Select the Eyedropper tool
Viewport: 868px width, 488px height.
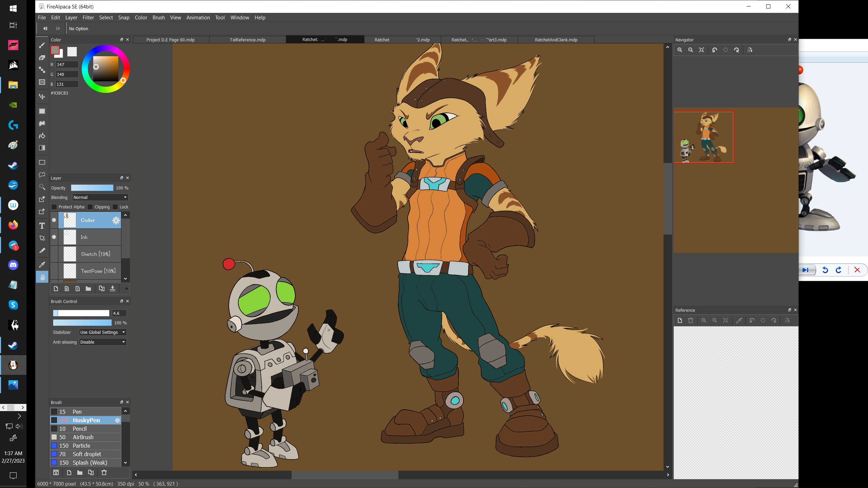tap(42, 265)
